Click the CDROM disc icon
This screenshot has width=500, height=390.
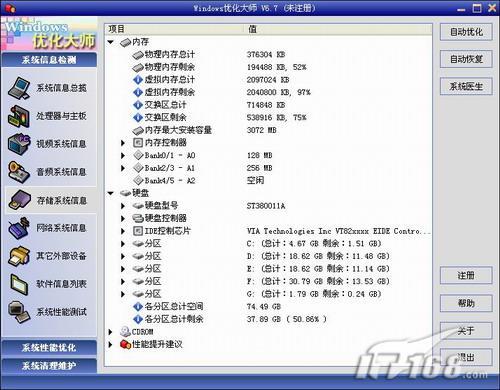click(x=125, y=331)
